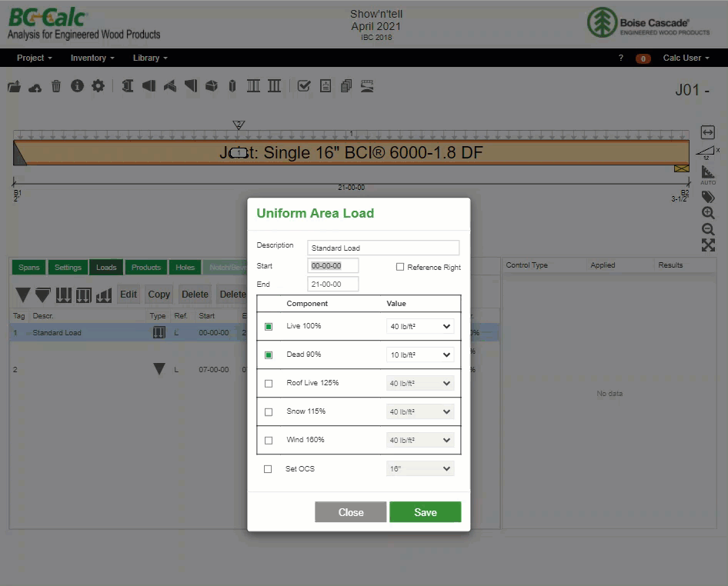This screenshot has height=586, width=728.
Task: Open the Set OCS 16" dropdown
Action: click(420, 468)
